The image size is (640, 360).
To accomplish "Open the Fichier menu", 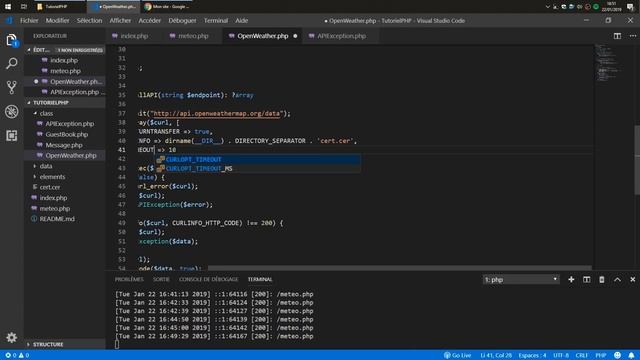I will tap(29, 20).
